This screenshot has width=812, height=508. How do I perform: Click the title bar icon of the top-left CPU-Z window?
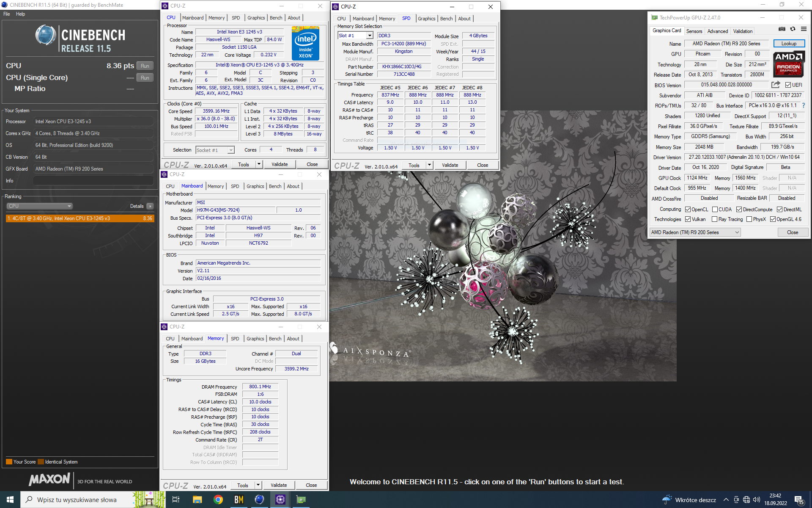[165, 6]
